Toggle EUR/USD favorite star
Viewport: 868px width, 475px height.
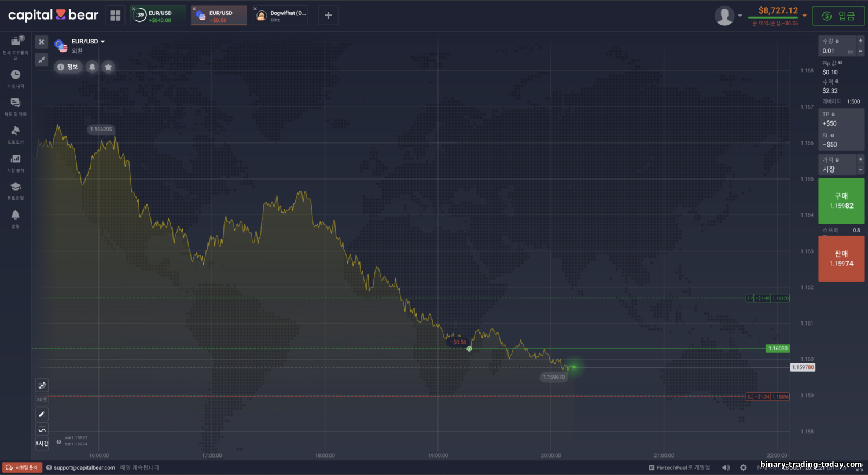[108, 67]
